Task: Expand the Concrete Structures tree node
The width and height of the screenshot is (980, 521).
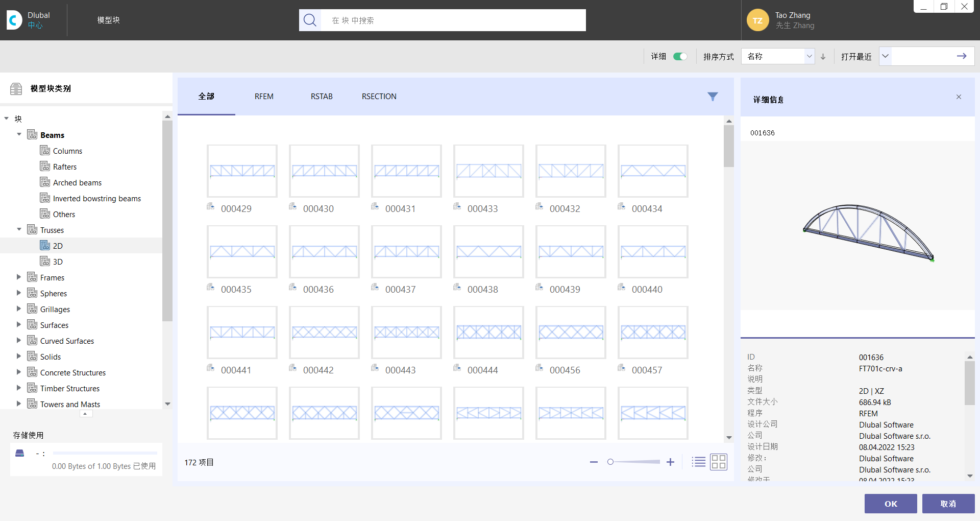Action: pyautogui.click(x=19, y=372)
